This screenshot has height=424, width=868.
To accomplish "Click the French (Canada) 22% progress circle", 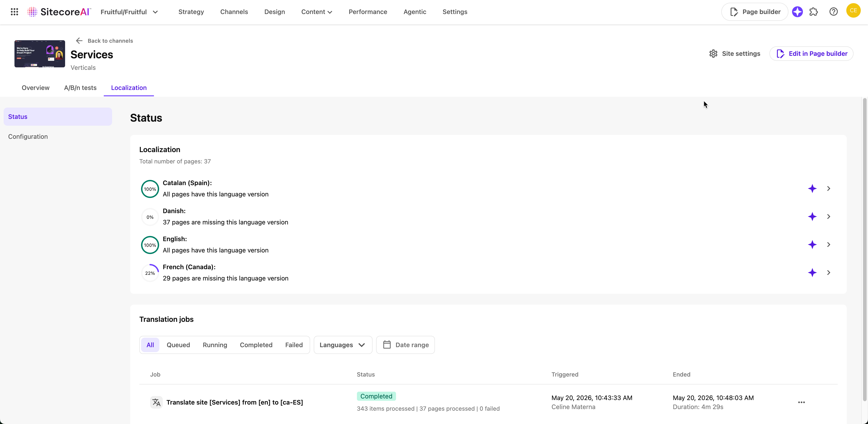I will coord(150,273).
